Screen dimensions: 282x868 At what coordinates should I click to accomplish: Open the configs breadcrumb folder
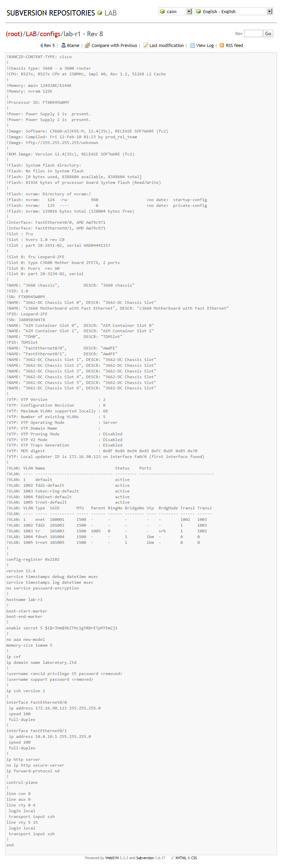pyautogui.click(x=50, y=34)
